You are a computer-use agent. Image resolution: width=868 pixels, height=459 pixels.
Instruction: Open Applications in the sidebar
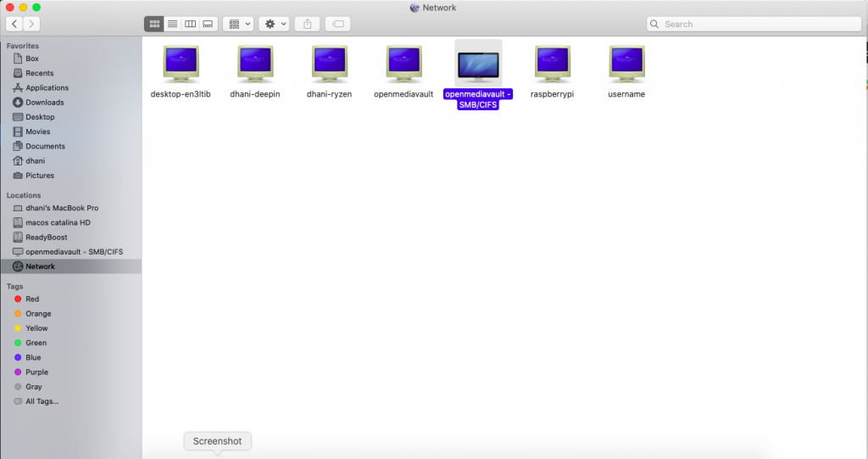(x=71, y=87)
